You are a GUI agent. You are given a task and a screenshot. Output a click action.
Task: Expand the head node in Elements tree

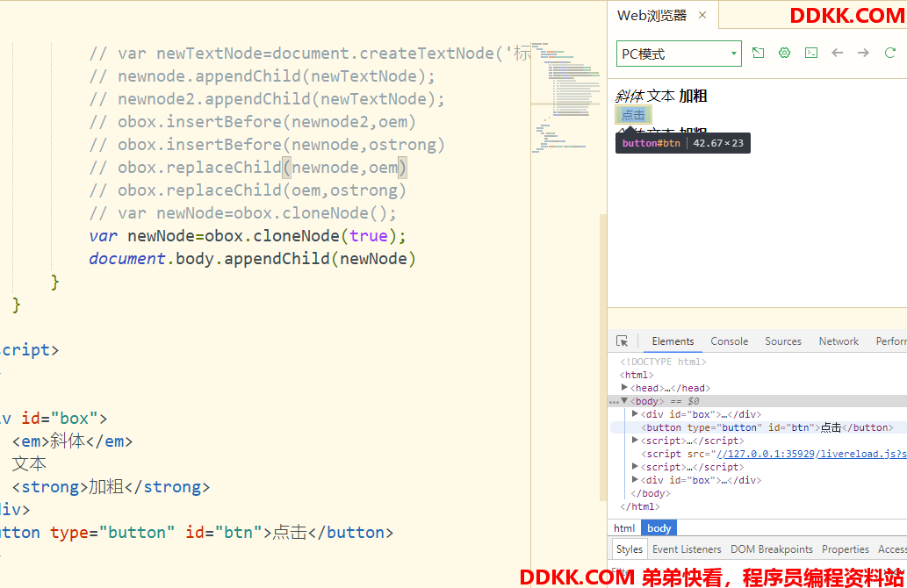click(x=624, y=387)
